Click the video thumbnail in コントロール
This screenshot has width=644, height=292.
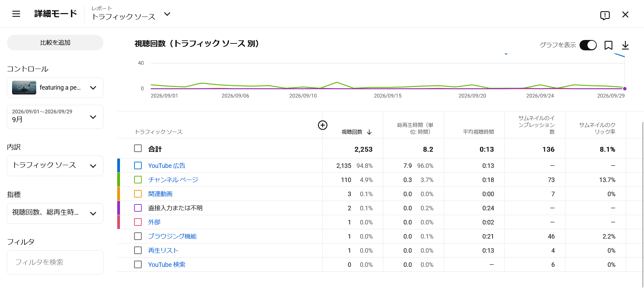(x=24, y=88)
